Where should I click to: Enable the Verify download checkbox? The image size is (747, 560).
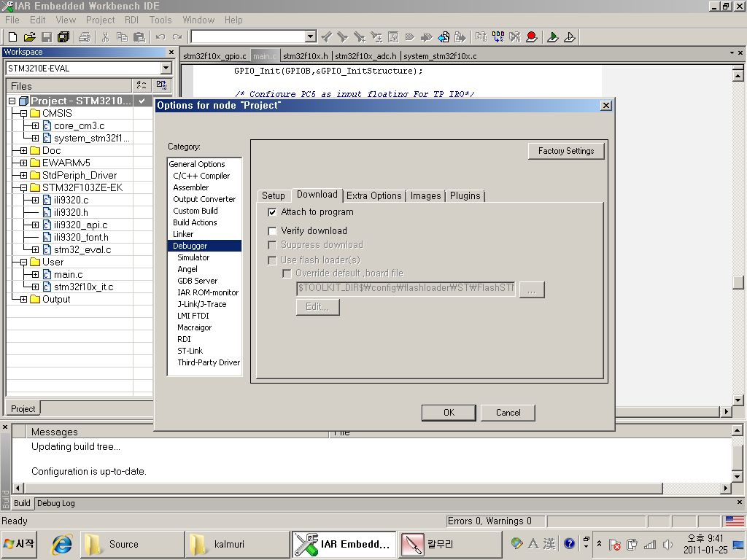coord(272,231)
